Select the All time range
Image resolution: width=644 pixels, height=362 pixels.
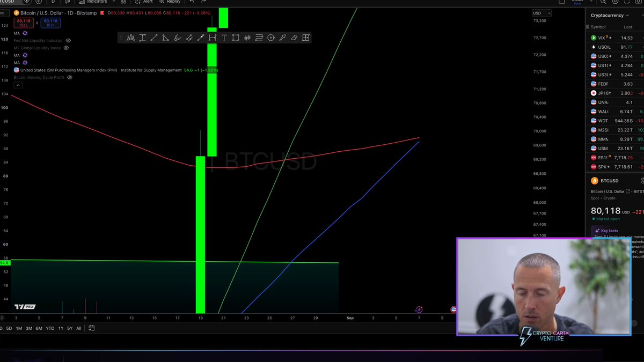(79, 328)
